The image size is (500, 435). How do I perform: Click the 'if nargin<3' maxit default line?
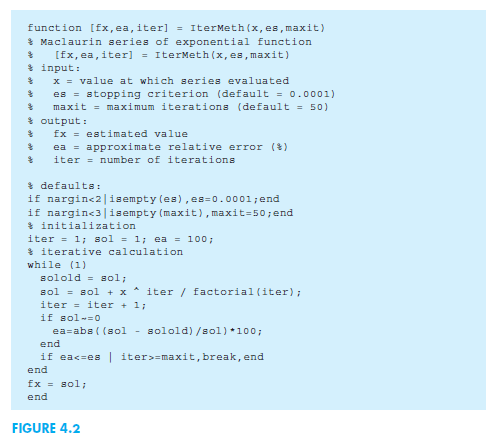point(160,213)
